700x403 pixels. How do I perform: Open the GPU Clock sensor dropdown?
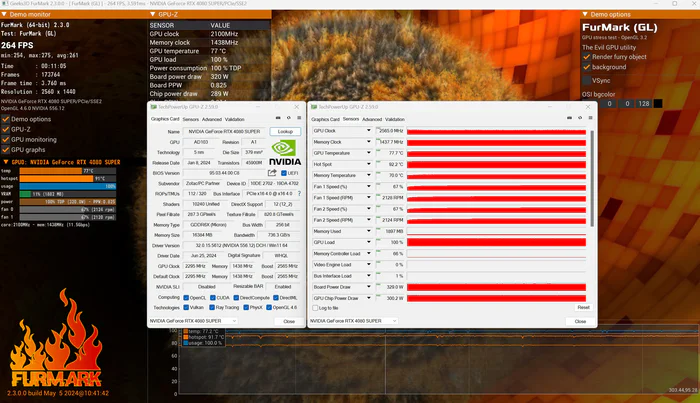pos(369,130)
